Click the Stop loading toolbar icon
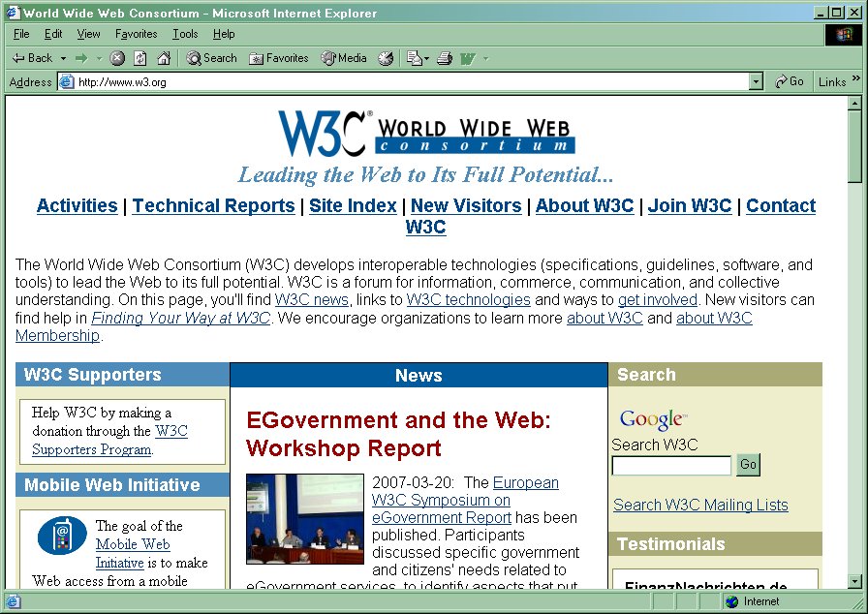The image size is (868, 614). pyautogui.click(x=117, y=58)
